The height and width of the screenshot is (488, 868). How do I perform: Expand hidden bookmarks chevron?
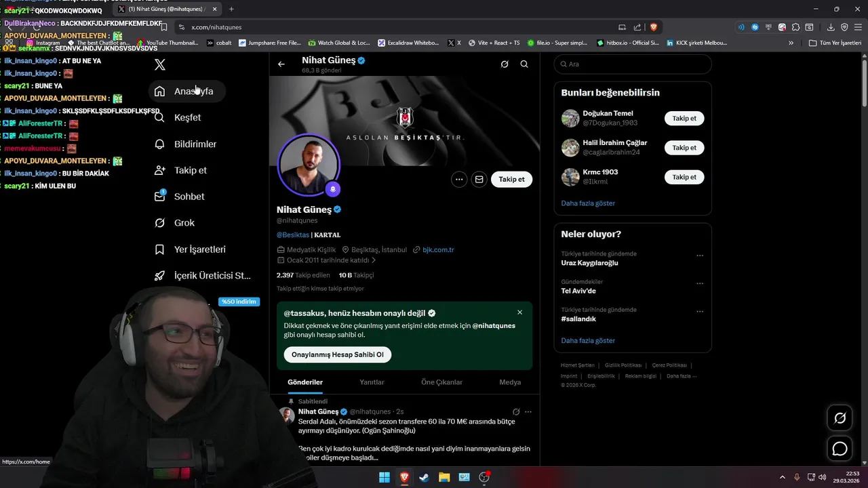(x=791, y=43)
